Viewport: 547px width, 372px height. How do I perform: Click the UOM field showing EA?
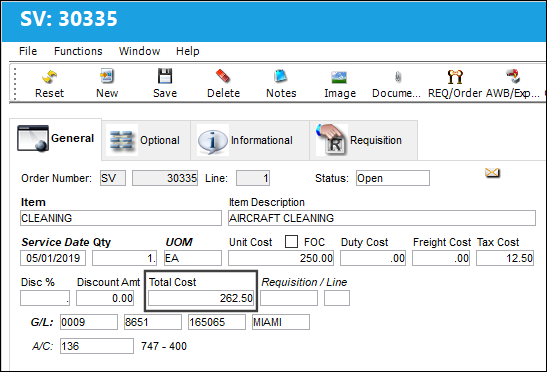193,258
